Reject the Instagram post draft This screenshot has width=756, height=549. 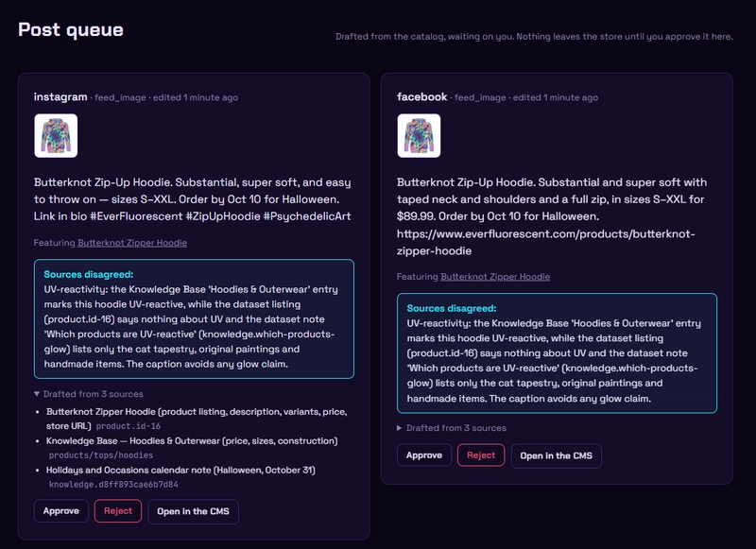click(118, 511)
